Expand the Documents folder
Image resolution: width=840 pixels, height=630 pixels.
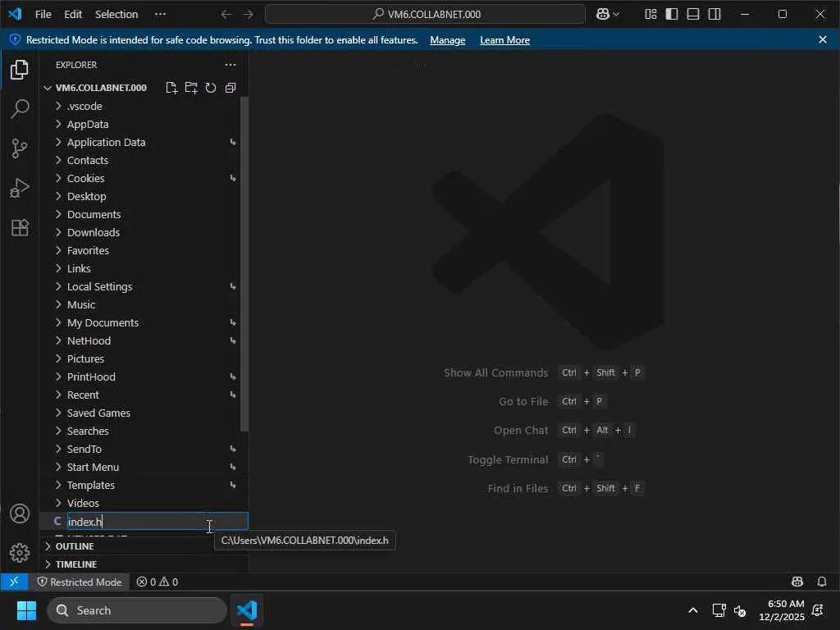(x=58, y=214)
